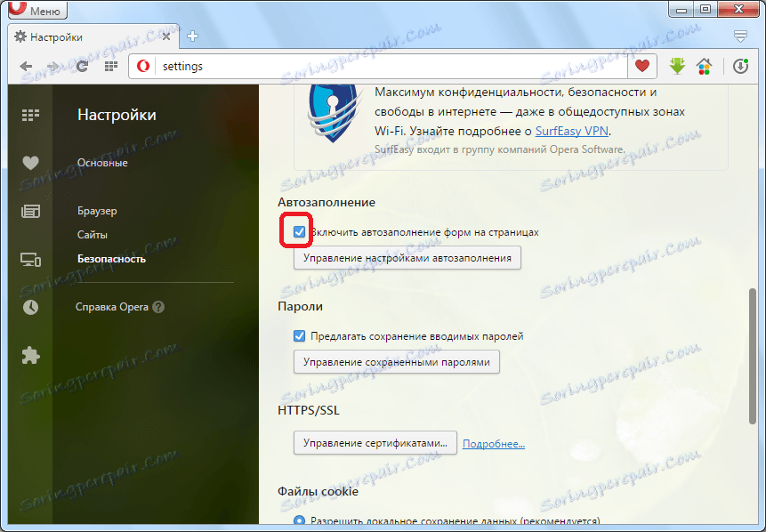Screen dimensions: 766x532
Task: Reload the page with refresh icon
Action: [x=82, y=67]
